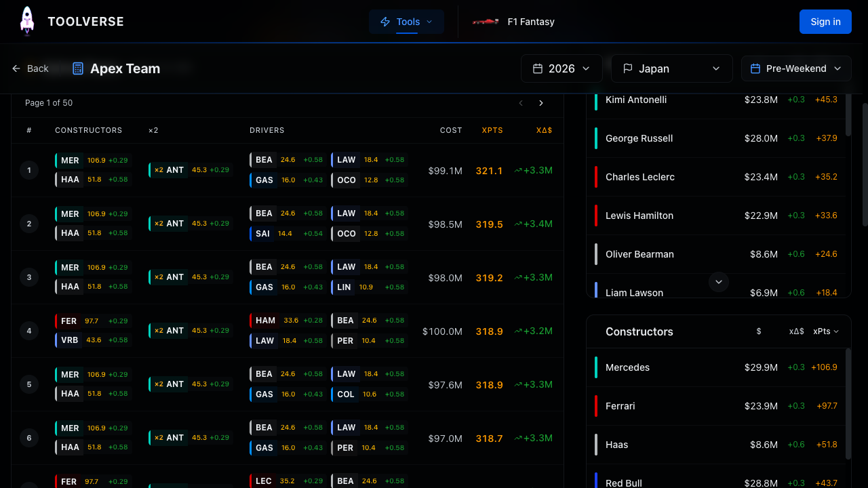Click $100.0M cost in row 4
The height and width of the screenshot is (488, 868).
coord(442,331)
